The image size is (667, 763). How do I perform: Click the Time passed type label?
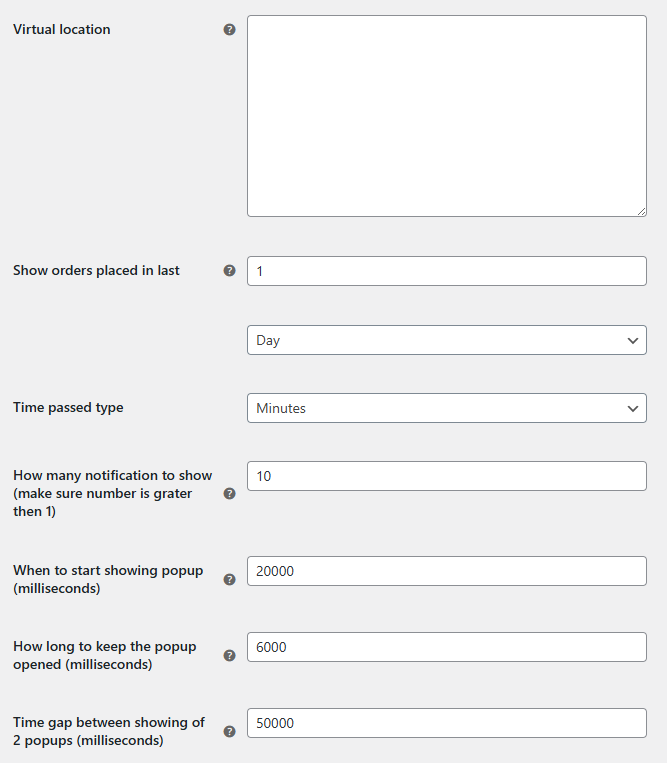point(68,407)
